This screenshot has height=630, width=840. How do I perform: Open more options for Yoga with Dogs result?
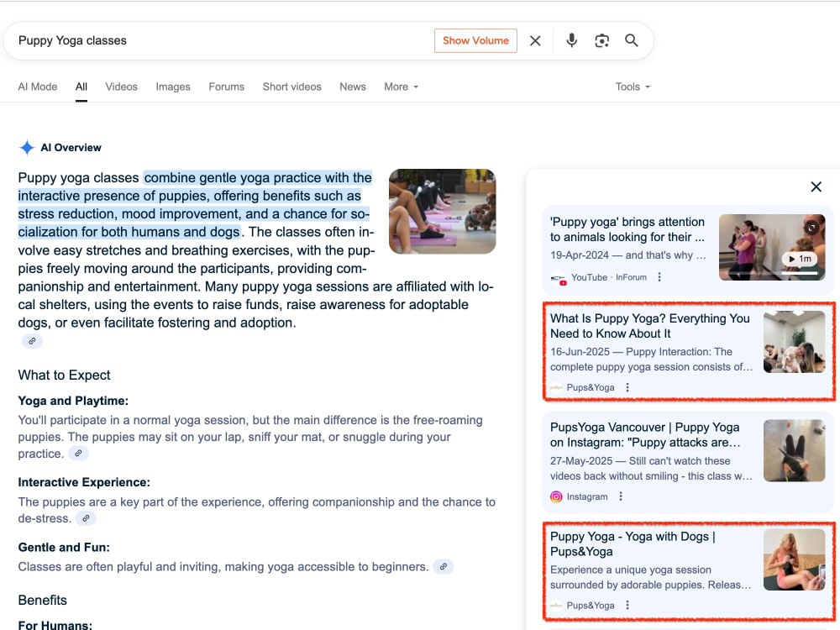click(x=627, y=606)
